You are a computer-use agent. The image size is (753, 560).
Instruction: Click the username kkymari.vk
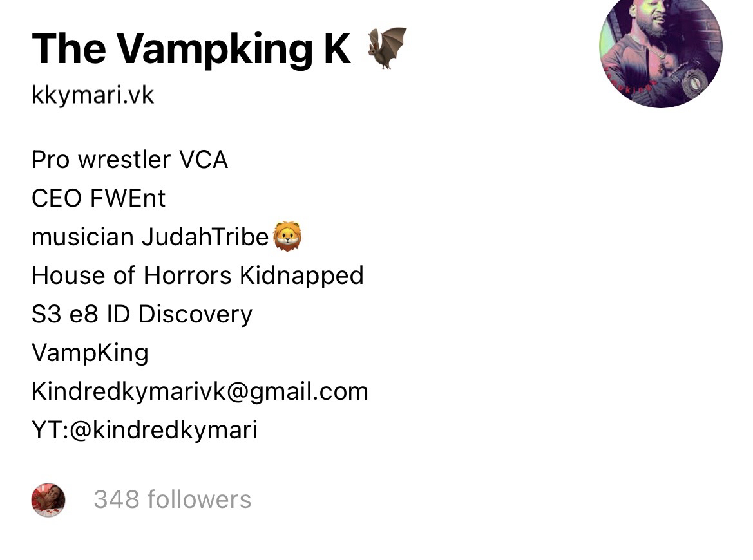(93, 95)
